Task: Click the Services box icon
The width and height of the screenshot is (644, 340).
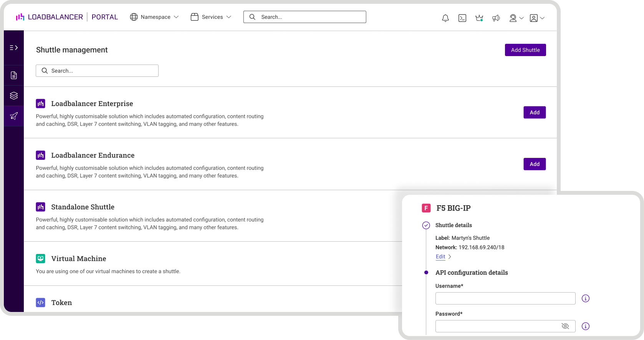Action: point(195,17)
